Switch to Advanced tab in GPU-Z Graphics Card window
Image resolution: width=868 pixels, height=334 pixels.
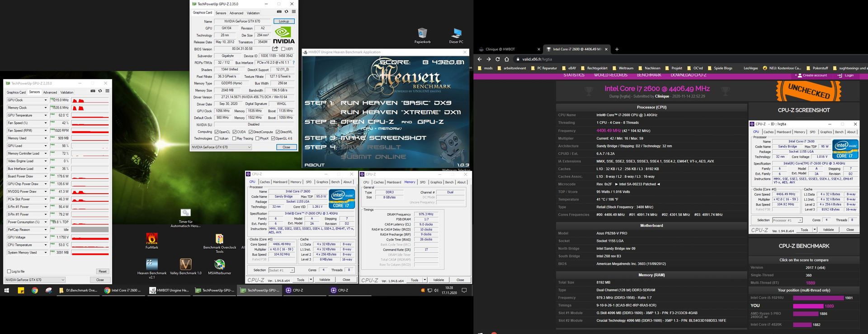click(x=236, y=13)
